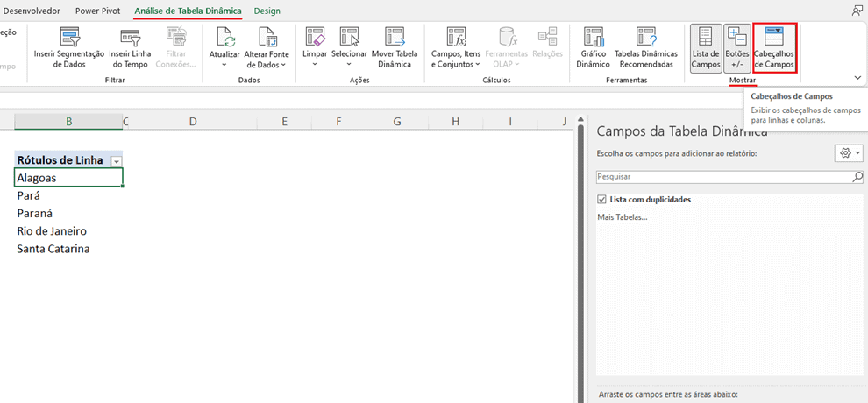Open Gráfico Dinâmico tool
Viewport: 868px width, 403px height.
click(594, 37)
